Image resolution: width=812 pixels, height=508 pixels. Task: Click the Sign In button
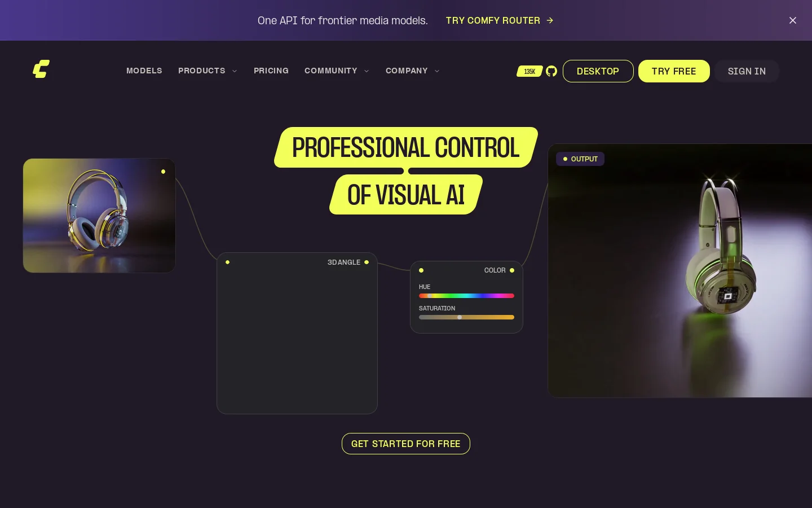tap(747, 71)
